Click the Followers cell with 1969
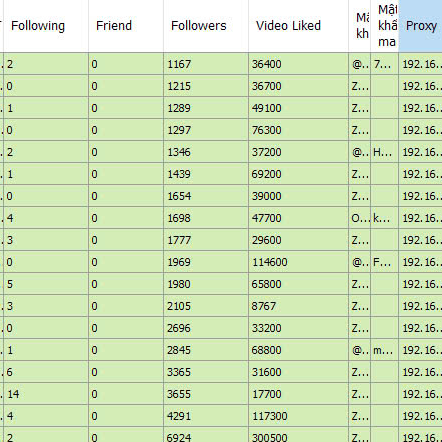 pos(206,262)
